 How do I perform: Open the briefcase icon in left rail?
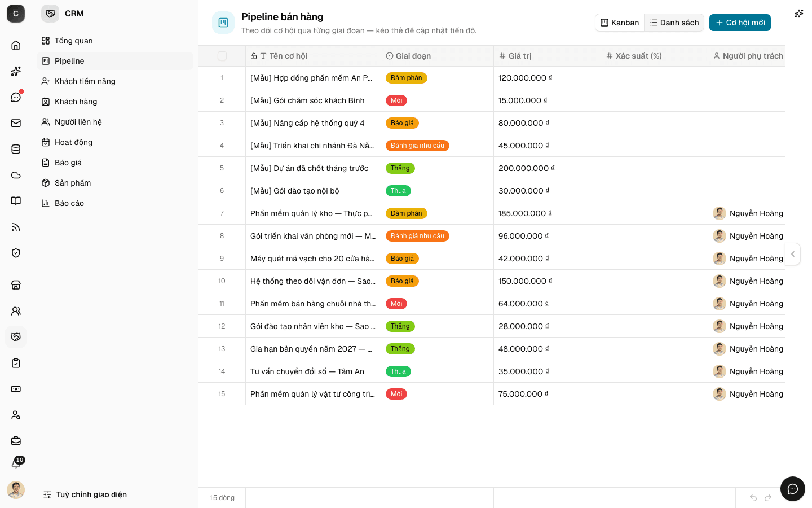tap(16, 441)
